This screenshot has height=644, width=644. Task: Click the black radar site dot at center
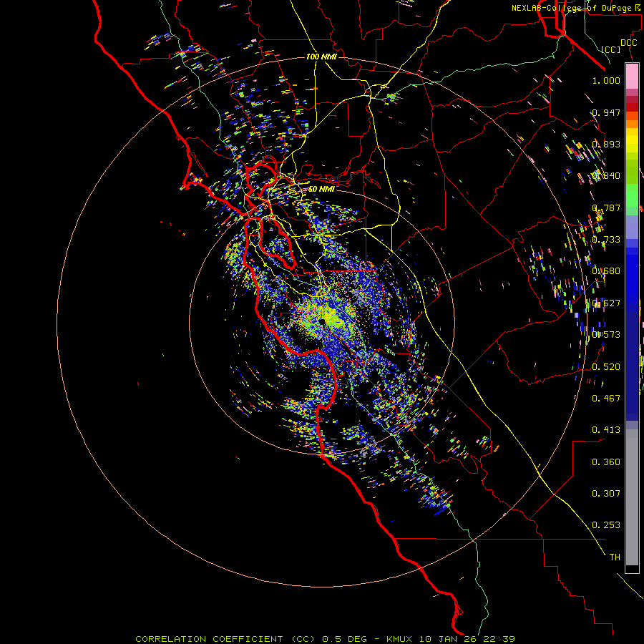323,321
